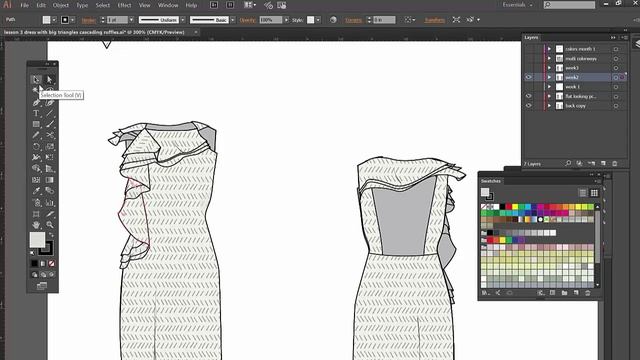The image size is (640, 360).
Task: Show the week3 layer via visibility box
Action: pyautogui.click(x=529, y=68)
